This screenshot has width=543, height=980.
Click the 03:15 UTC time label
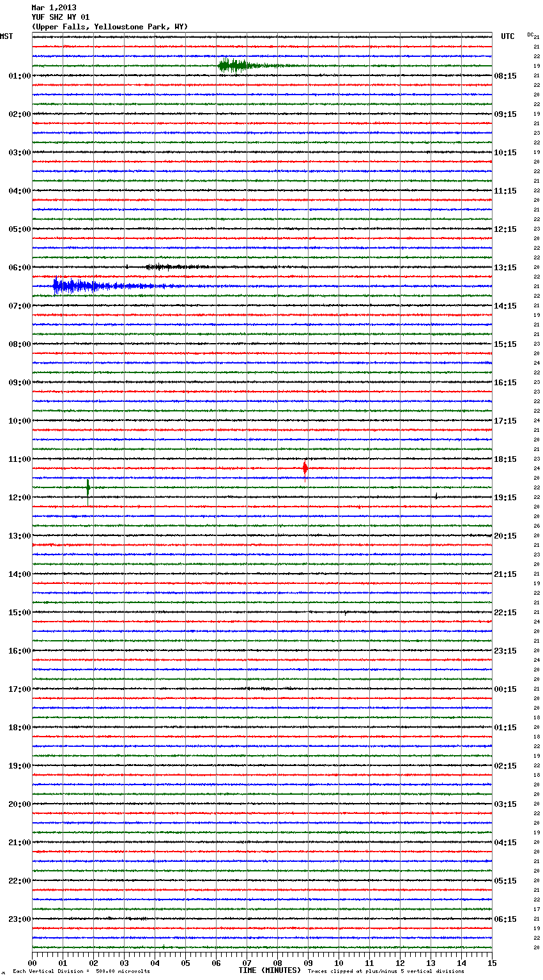(505, 804)
